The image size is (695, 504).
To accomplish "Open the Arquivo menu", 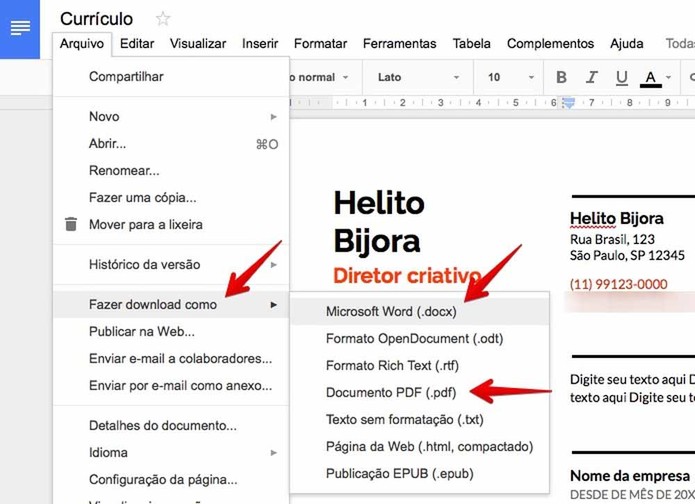I will point(82,43).
